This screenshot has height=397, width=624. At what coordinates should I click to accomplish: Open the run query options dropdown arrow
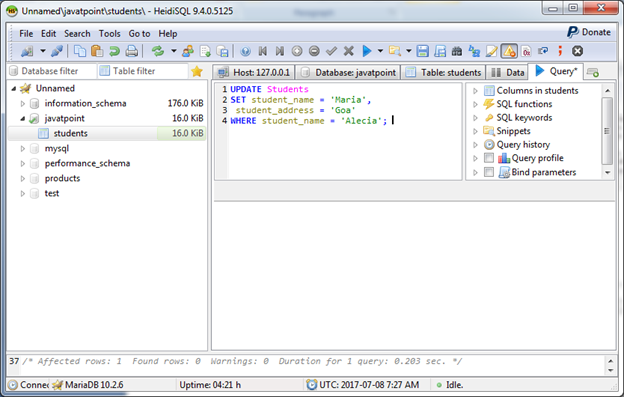(380, 51)
